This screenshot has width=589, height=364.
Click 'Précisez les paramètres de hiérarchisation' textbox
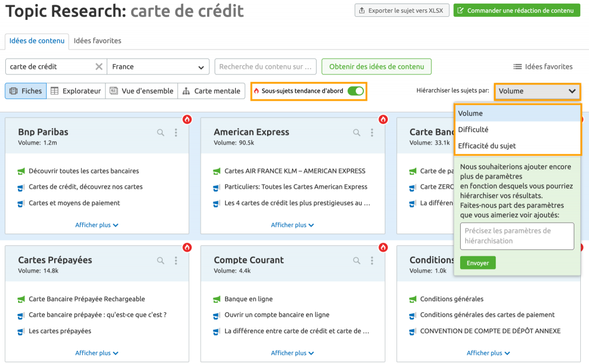click(517, 236)
